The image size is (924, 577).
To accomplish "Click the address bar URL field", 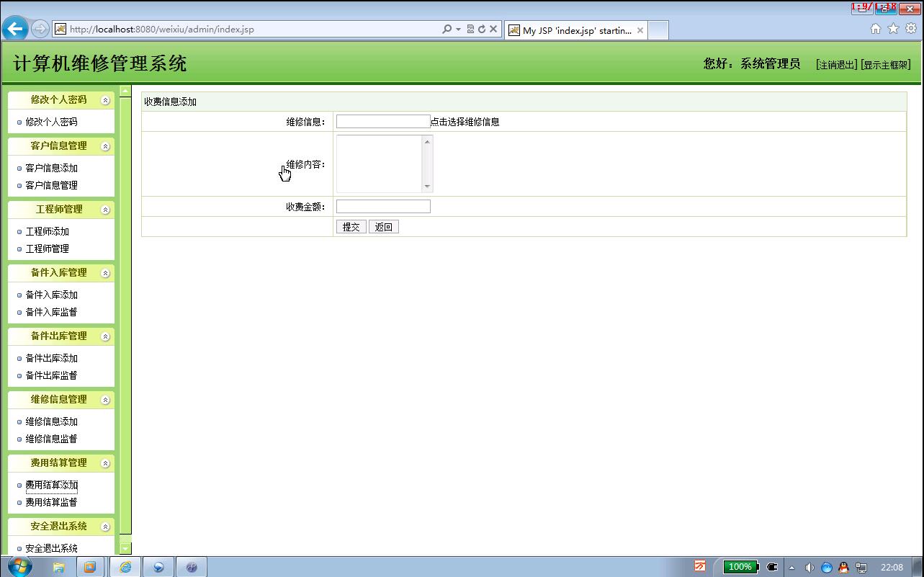I will click(x=254, y=30).
